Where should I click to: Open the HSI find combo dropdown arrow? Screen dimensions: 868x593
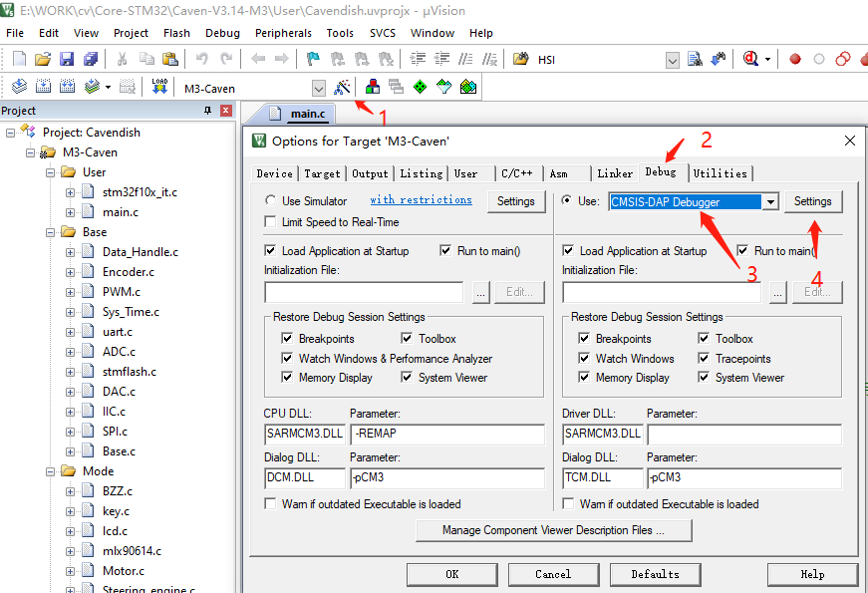pos(673,60)
